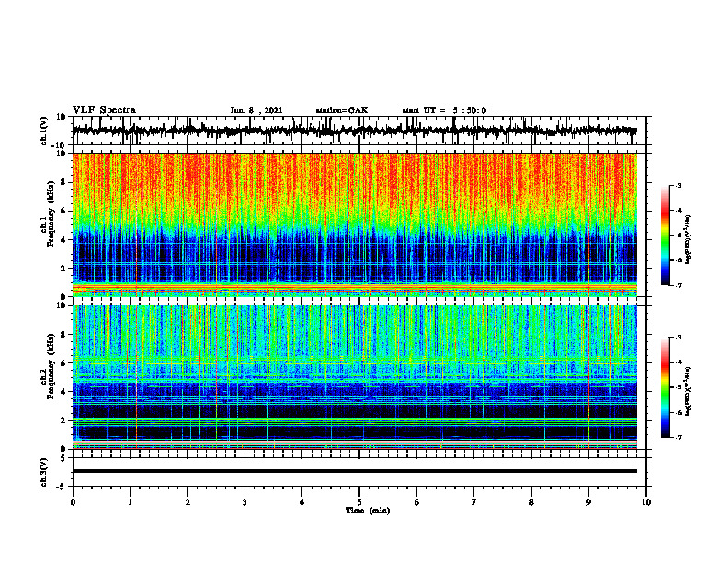Click the "5" tick on ch.3(V) axis
This screenshot has height=563, width=728.
click(x=64, y=458)
